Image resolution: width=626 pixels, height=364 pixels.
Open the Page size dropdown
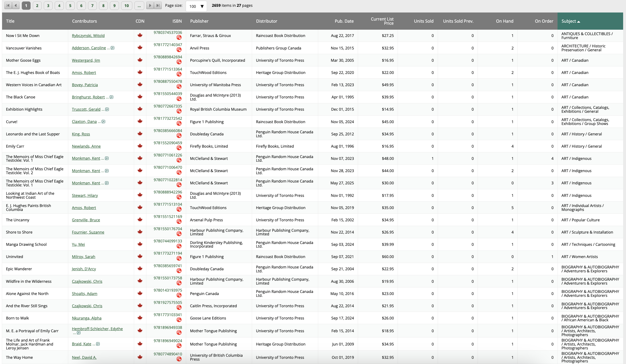196,6
